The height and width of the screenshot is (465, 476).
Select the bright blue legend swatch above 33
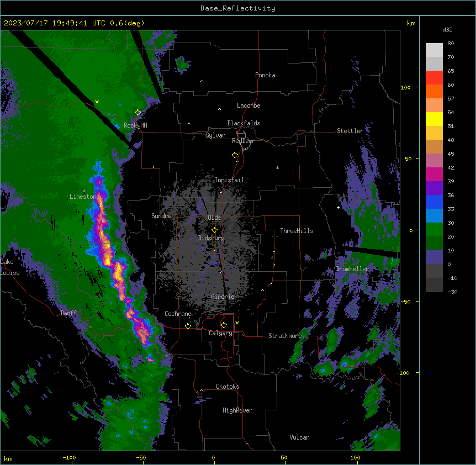(x=434, y=202)
